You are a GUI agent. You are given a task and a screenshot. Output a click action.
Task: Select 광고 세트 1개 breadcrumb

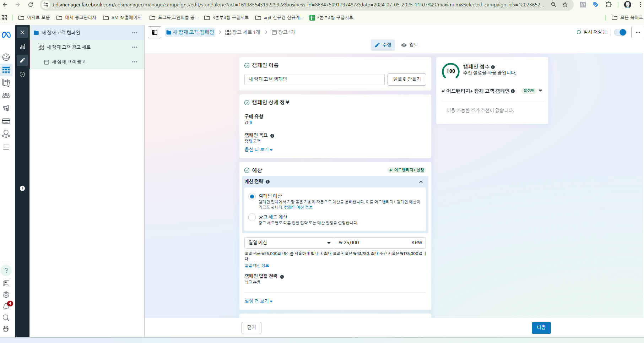(243, 32)
